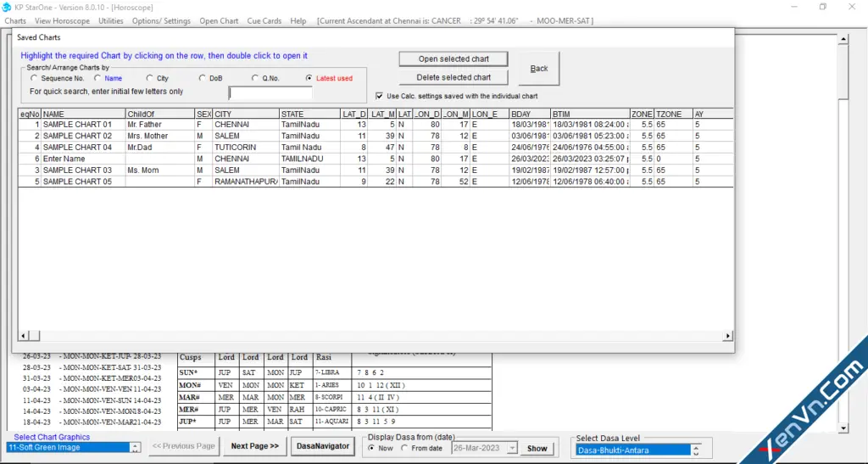Click the MON-MON-VEN-SUN dasa entry
868x464 pixels.
pos(95,400)
